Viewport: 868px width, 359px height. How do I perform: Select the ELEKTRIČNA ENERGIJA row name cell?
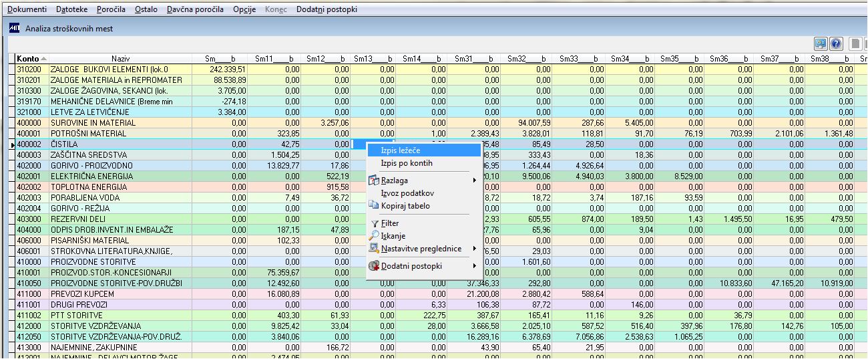tap(121, 176)
